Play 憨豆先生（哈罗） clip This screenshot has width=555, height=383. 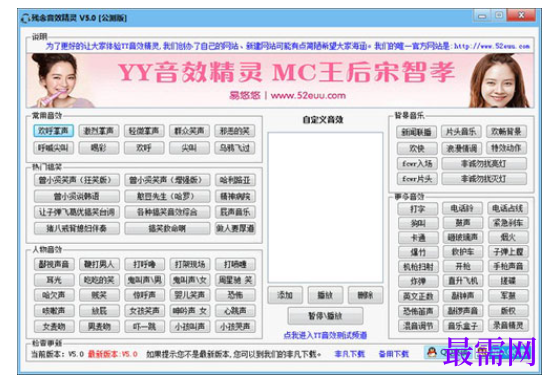click(167, 196)
